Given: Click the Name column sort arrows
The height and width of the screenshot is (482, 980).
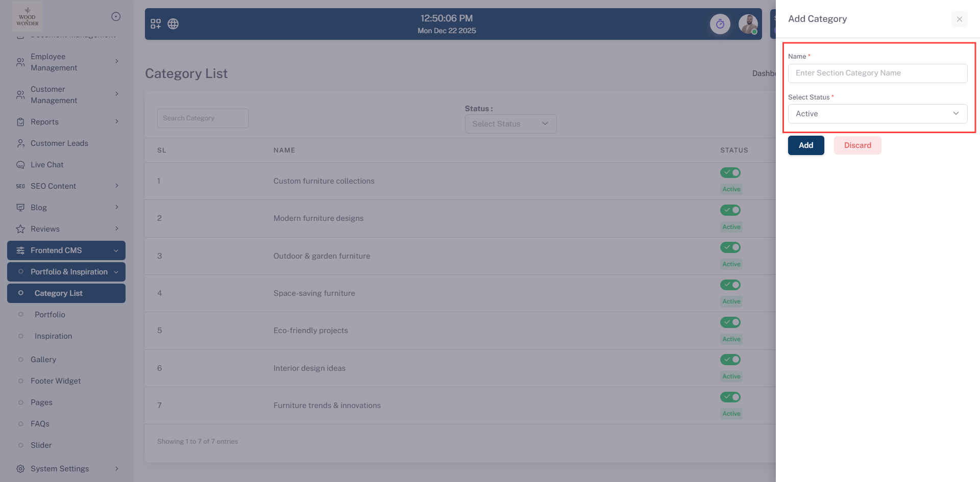Looking at the screenshot, I should tap(702, 150).
